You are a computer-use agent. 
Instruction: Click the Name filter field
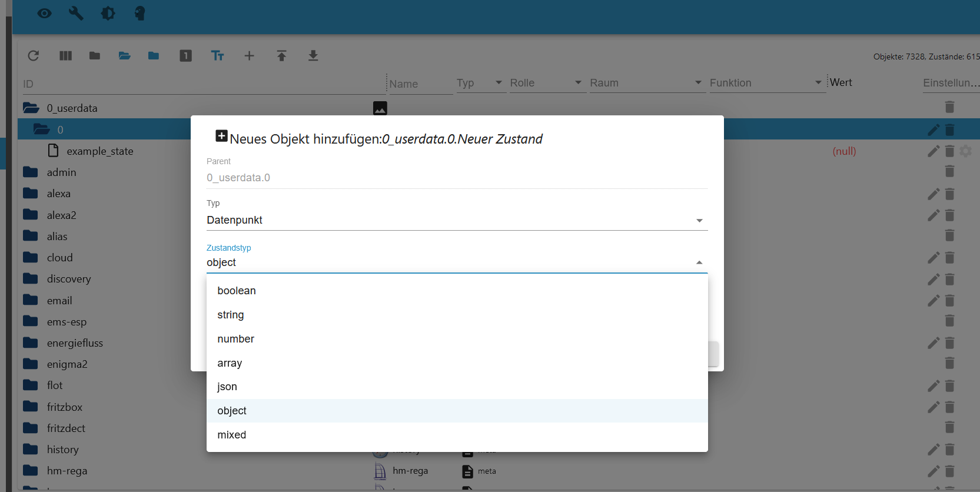420,84
